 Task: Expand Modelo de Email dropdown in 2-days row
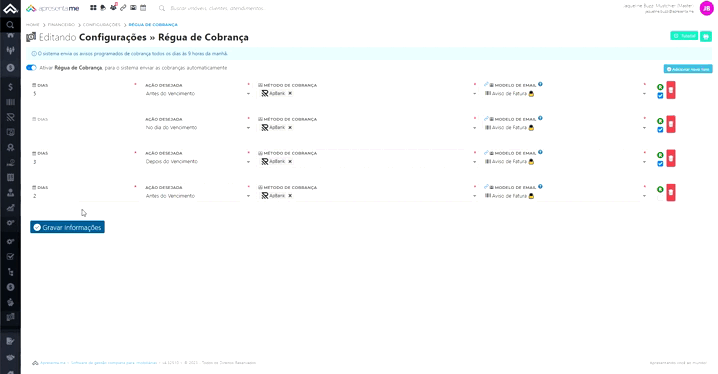click(644, 196)
